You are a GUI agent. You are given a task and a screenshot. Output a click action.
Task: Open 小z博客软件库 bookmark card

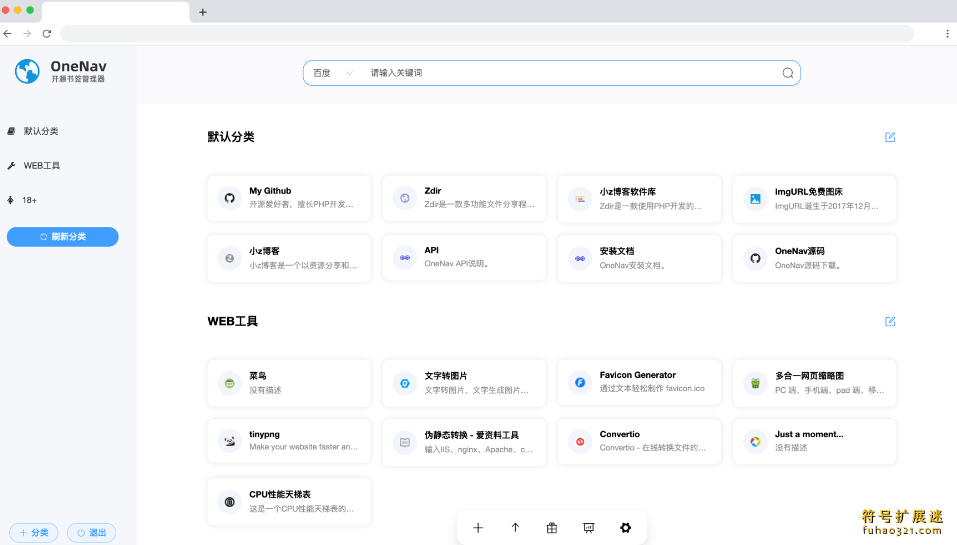(x=639, y=198)
